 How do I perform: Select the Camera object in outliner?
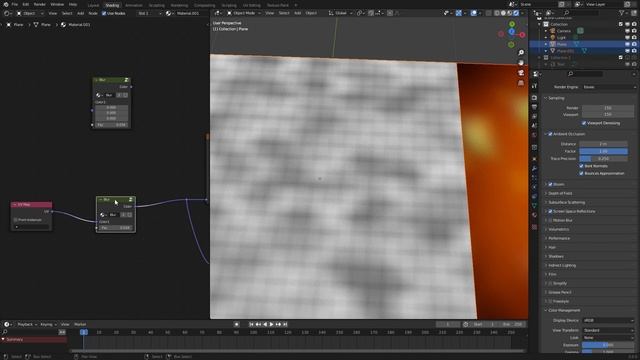[564, 31]
